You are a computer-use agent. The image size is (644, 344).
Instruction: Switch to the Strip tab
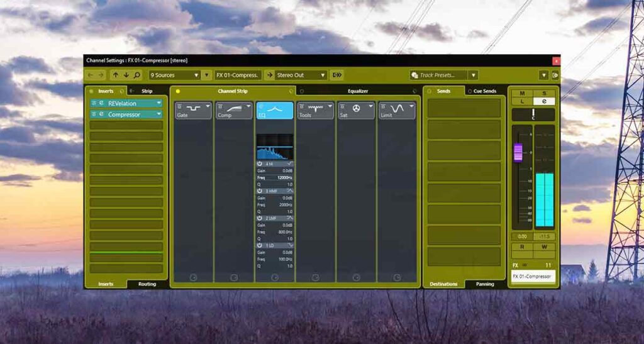point(147,91)
